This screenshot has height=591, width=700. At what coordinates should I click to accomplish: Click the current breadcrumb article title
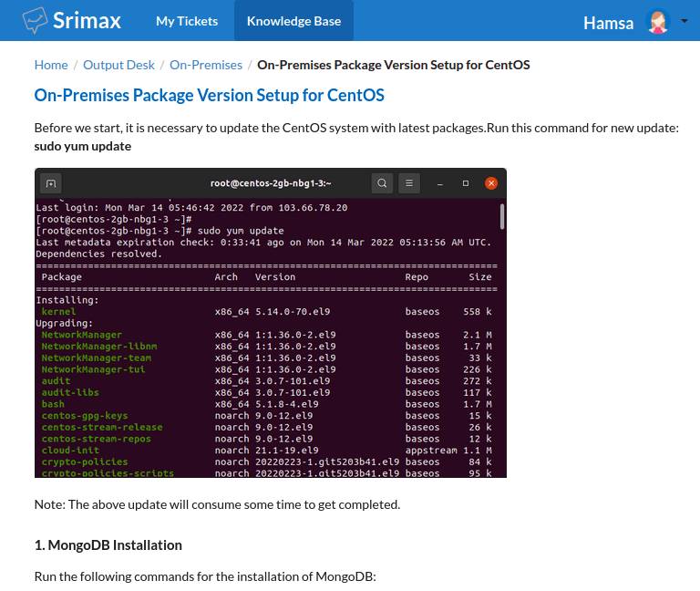coord(394,65)
